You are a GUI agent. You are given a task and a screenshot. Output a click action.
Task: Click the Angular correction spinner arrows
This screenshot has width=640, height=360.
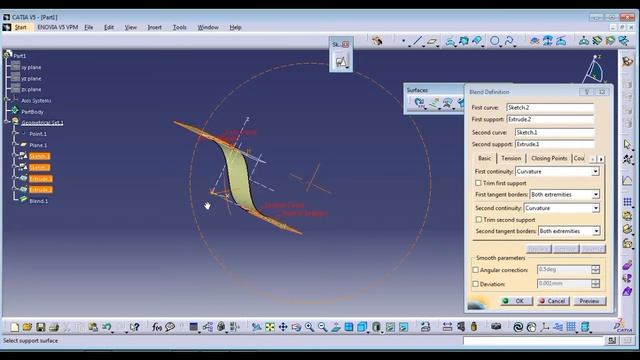pos(596,269)
